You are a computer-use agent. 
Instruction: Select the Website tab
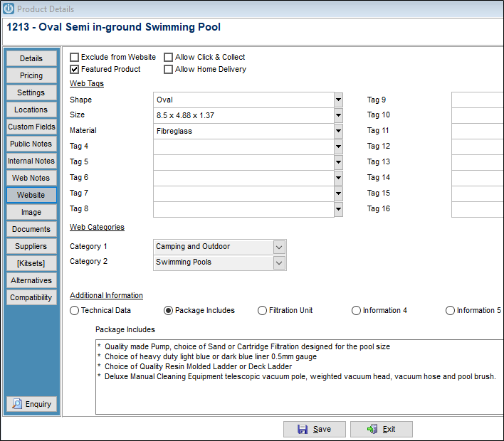pos(31,195)
